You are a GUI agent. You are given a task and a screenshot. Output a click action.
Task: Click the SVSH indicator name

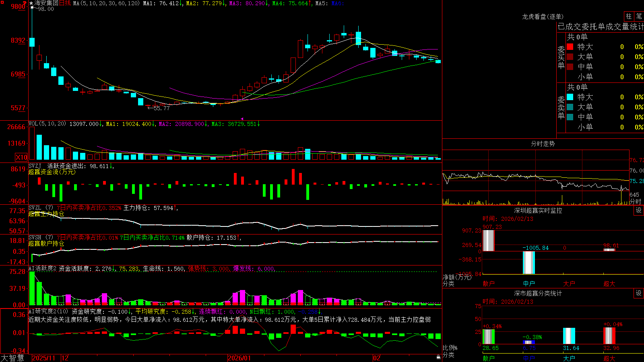[x=35, y=238]
